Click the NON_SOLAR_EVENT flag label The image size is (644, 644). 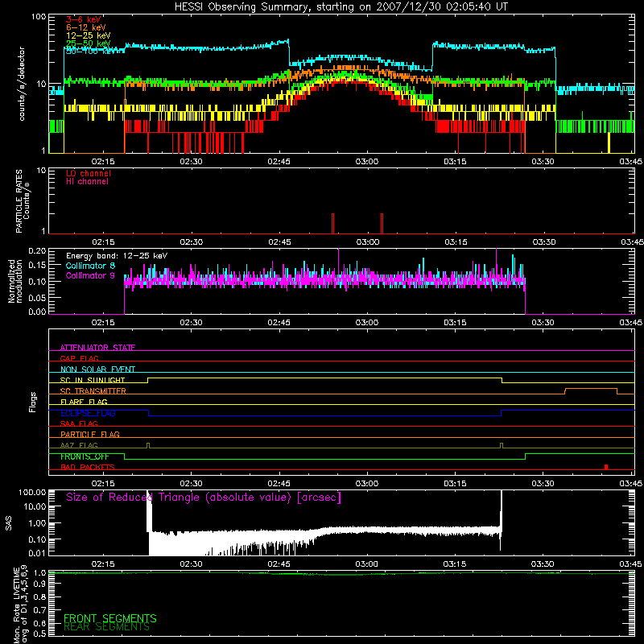click(x=97, y=369)
